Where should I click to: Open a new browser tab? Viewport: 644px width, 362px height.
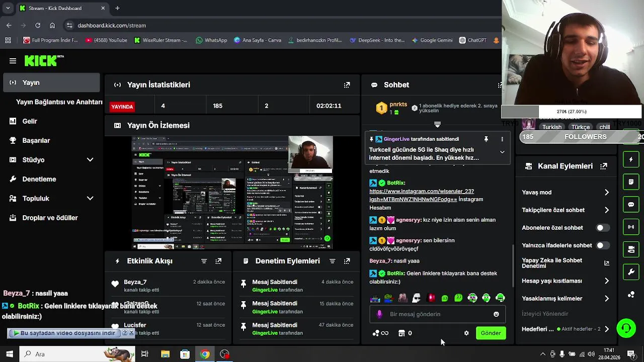(117, 8)
